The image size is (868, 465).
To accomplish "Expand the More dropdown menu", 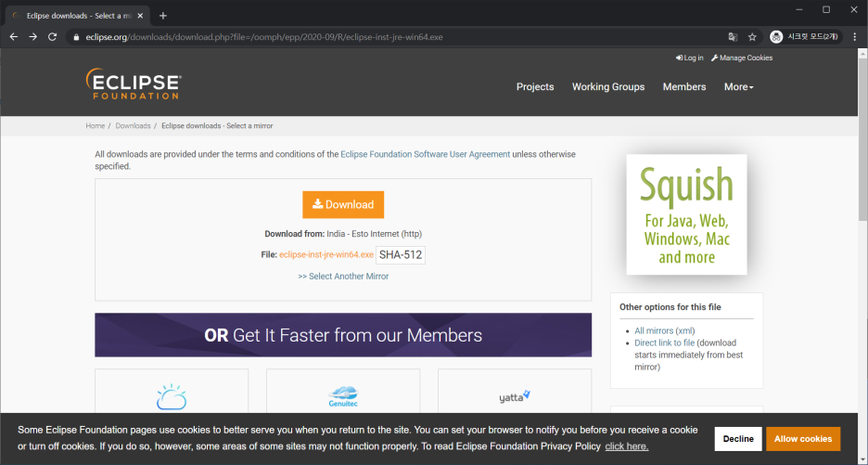I will coord(738,86).
